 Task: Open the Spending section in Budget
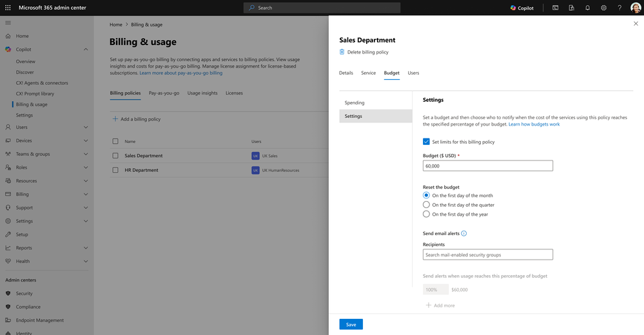coord(355,103)
